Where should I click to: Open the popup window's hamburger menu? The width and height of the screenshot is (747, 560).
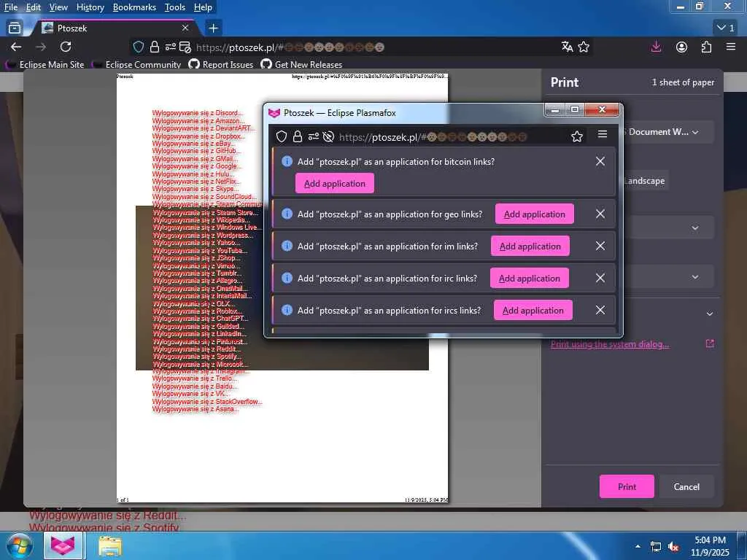[x=602, y=135]
